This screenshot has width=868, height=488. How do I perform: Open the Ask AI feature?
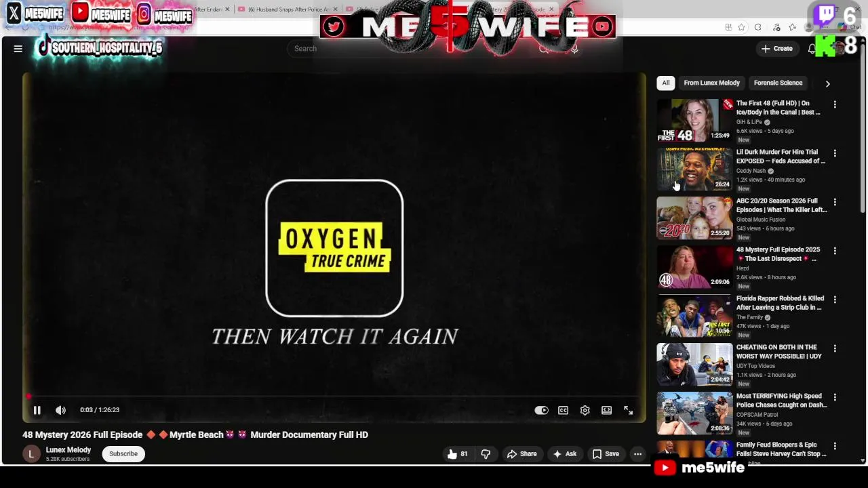[565, 454]
